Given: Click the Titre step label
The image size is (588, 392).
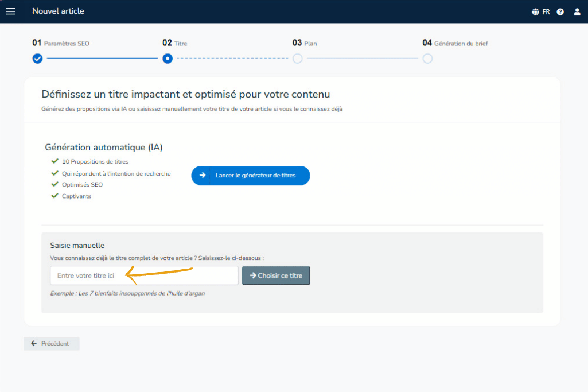Looking at the screenshot, I should point(180,44).
